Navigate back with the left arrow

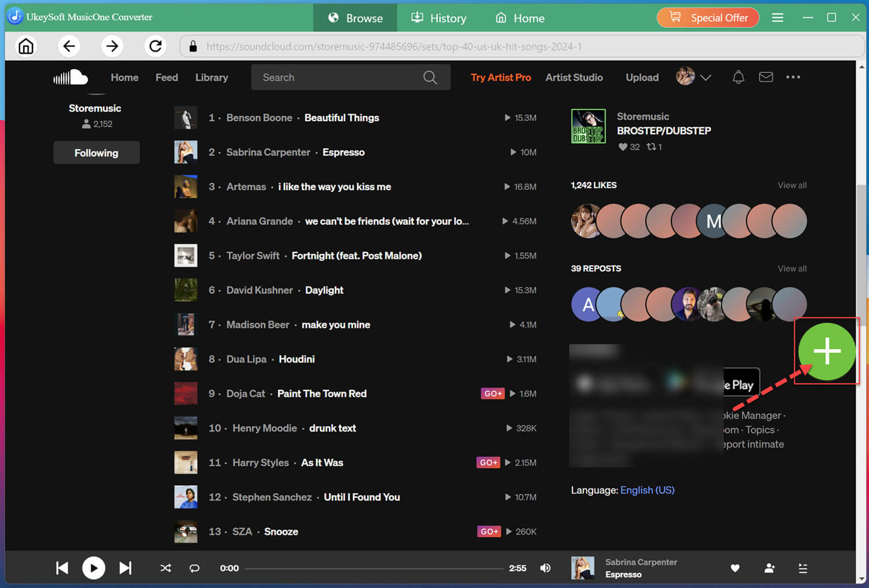click(69, 46)
